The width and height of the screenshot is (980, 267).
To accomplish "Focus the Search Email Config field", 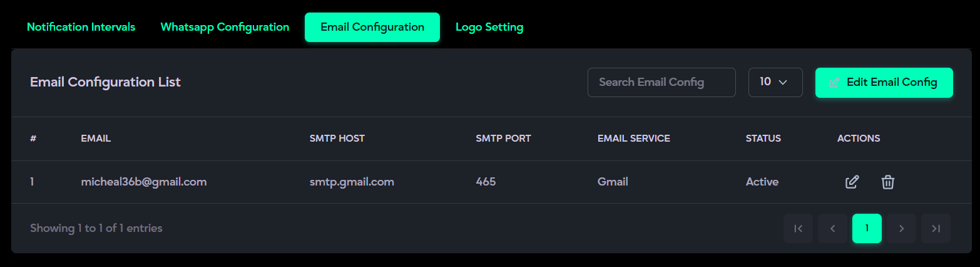I will 661,82.
